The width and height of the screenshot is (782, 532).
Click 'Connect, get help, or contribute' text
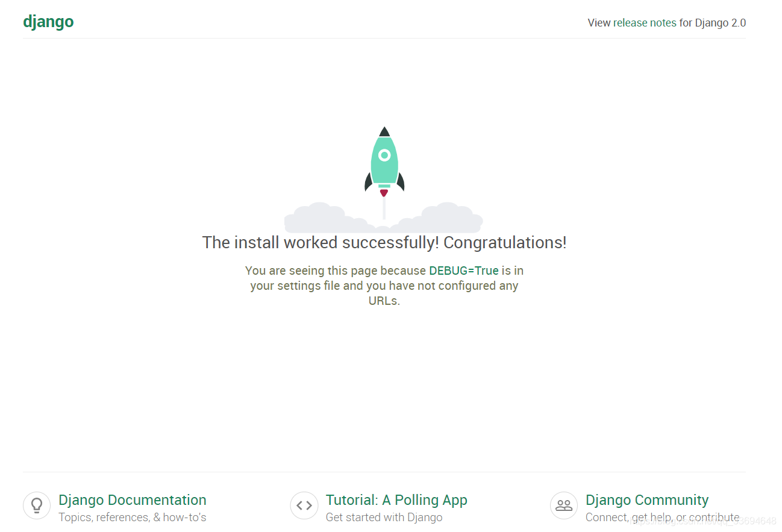(663, 518)
